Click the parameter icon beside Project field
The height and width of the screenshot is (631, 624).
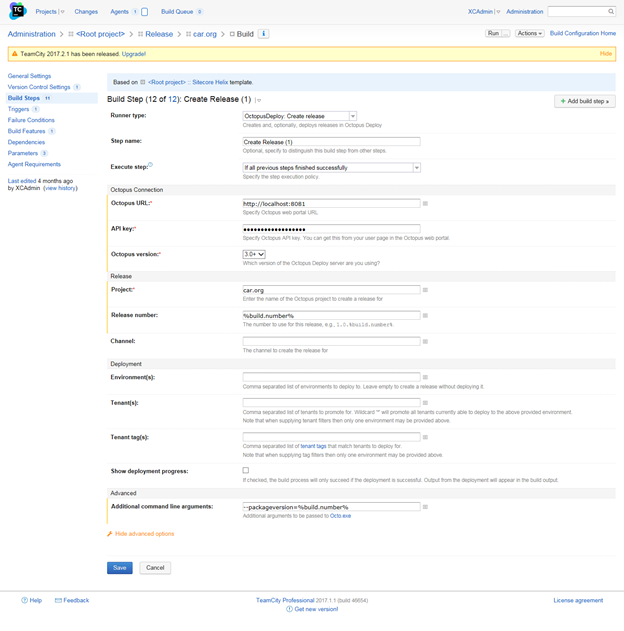[x=425, y=290]
